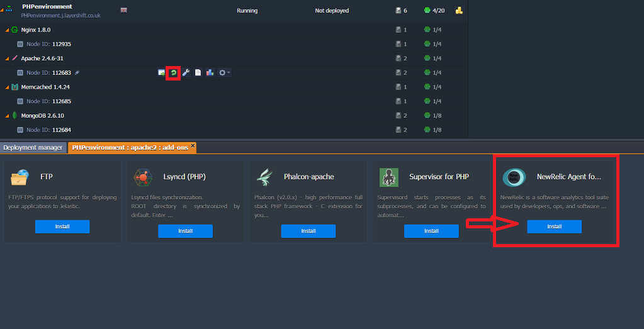Install the Lsyncd (PHP) add-on

click(x=185, y=231)
